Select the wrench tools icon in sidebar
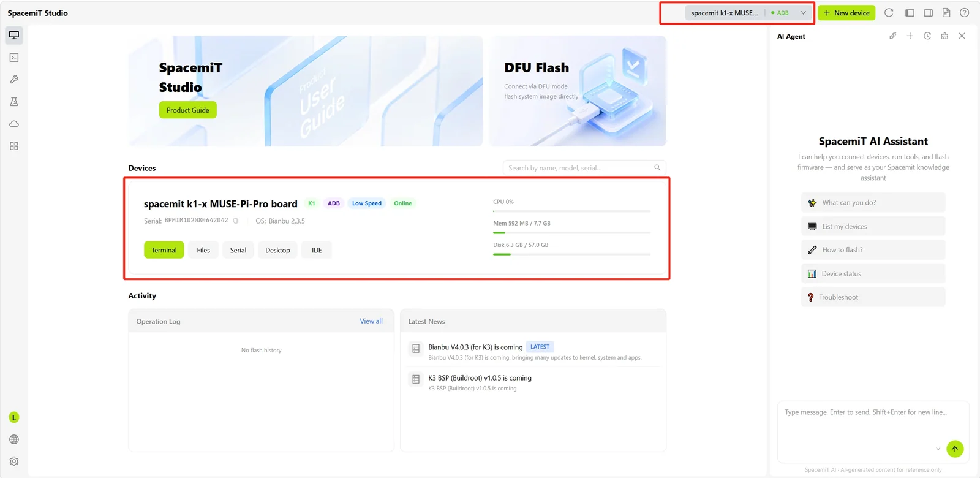This screenshot has width=980, height=478. [x=14, y=80]
